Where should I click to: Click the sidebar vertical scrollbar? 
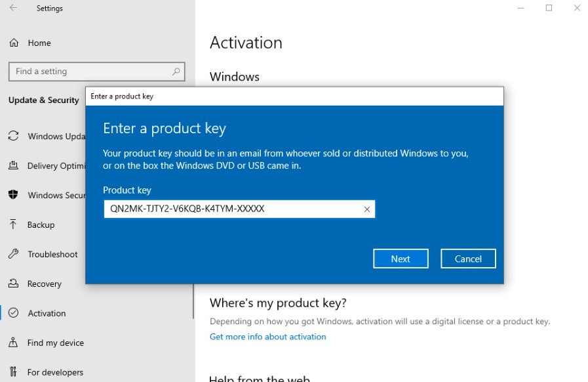pos(193,301)
